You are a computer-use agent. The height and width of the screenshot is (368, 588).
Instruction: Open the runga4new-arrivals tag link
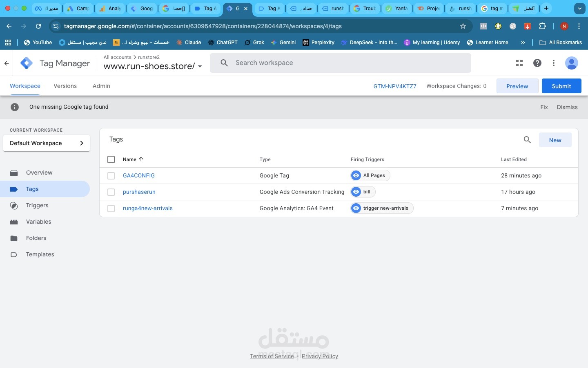pos(147,208)
